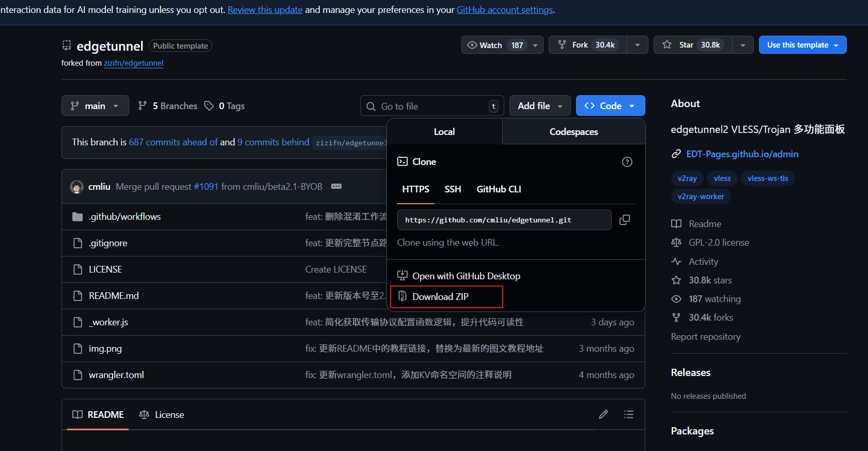Open the README outline list icon
Viewport: 868px width, 451px height.
pyautogui.click(x=628, y=414)
